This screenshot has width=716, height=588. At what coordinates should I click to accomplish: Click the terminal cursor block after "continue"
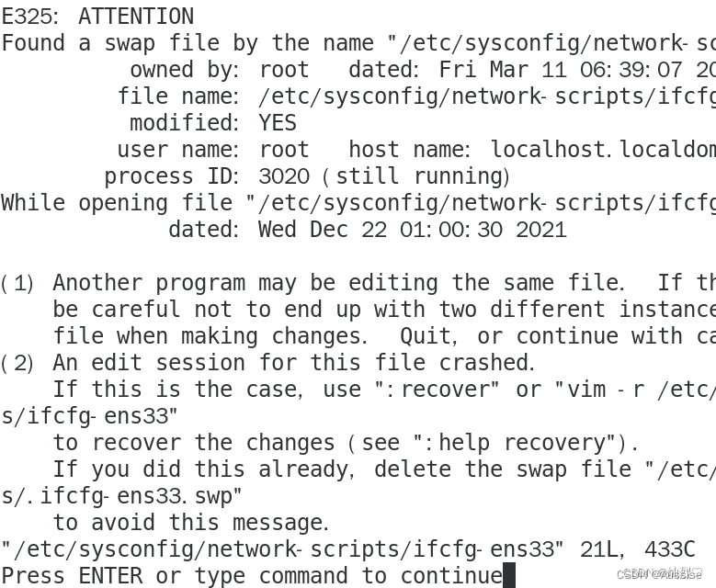[x=509, y=575]
